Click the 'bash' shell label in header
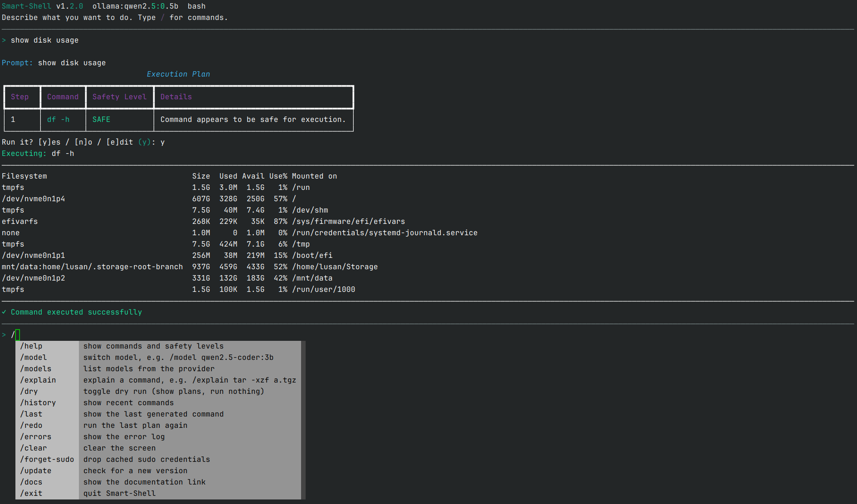The width and height of the screenshot is (857, 504). click(x=197, y=6)
